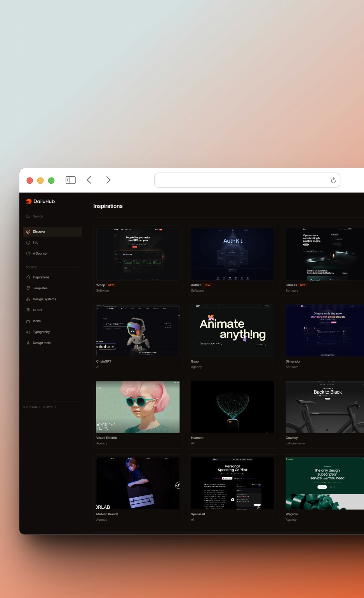Click the Info circle icon
Screen dimensions: 364x598
pyautogui.click(x=28, y=243)
